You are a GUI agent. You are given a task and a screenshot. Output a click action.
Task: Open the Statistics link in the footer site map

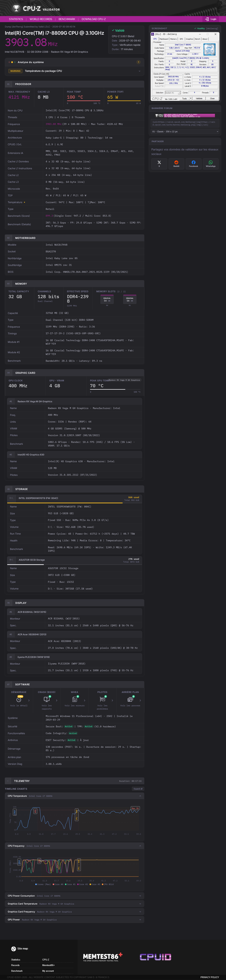pos(16,959)
